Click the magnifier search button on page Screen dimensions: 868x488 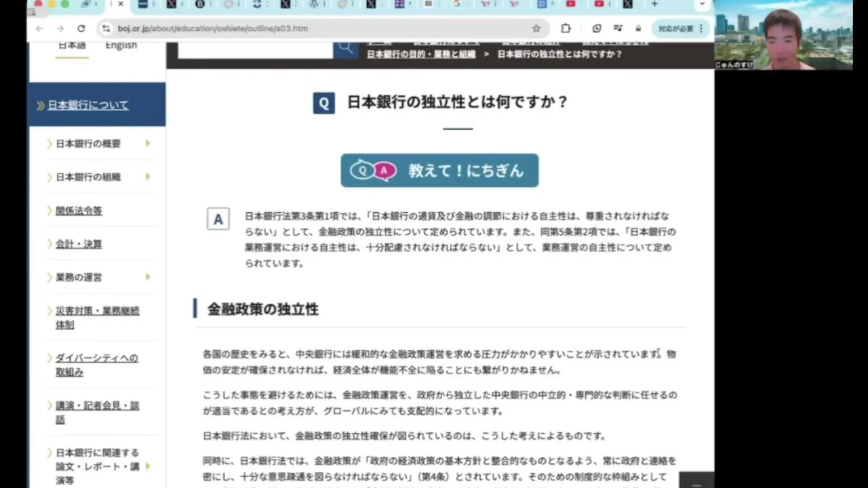tap(346, 48)
